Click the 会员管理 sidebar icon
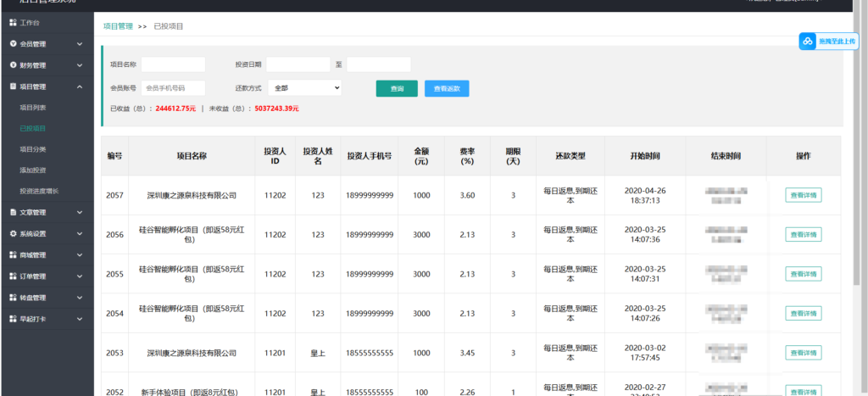This screenshot has width=868, height=396. [x=14, y=44]
